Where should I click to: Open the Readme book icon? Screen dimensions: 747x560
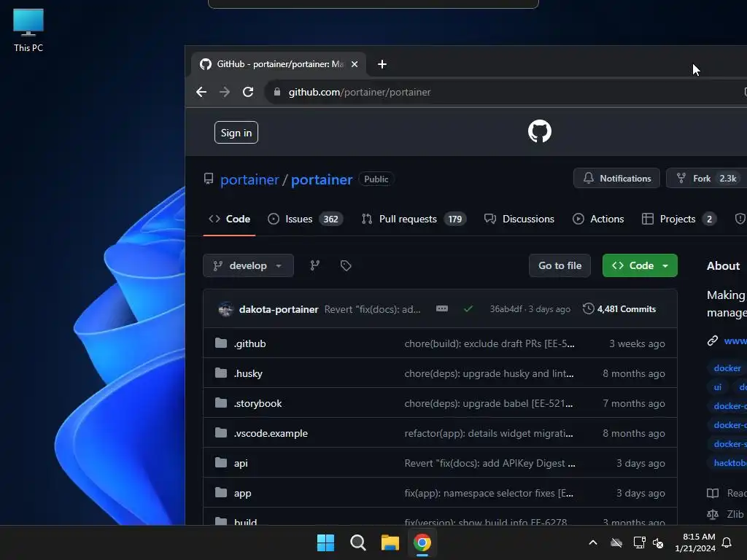coord(713,494)
